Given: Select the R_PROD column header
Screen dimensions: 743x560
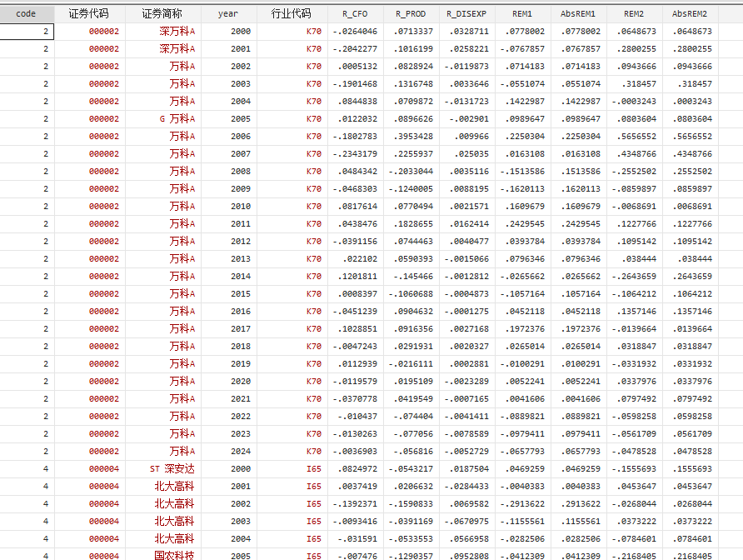Looking at the screenshot, I should click(x=411, y=14).
